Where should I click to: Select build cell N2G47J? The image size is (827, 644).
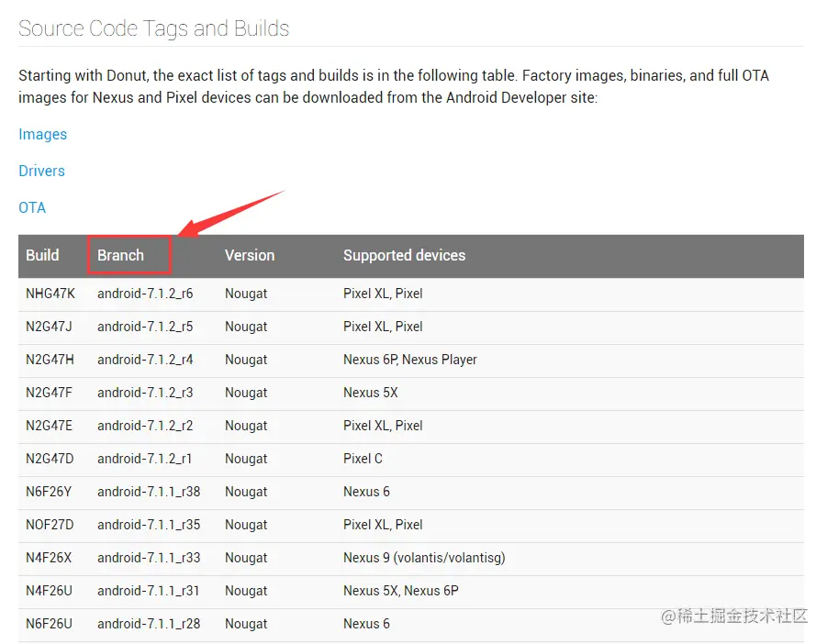tap(49, 327)
